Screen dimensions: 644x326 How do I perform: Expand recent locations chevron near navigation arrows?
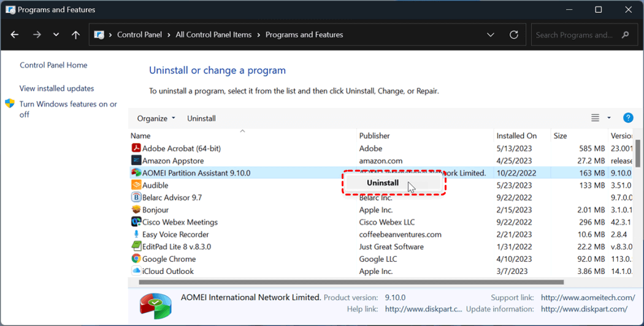(56, 35)
